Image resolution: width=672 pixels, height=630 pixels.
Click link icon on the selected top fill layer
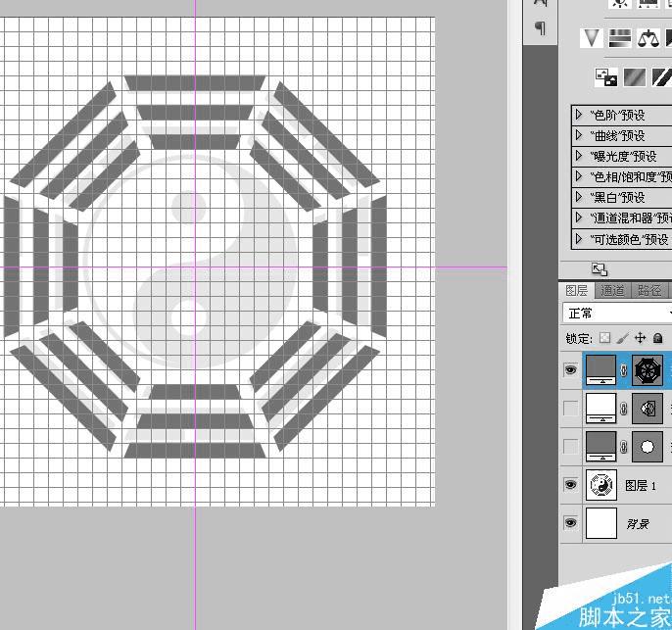pyautogui.click(x=624, y=370)
